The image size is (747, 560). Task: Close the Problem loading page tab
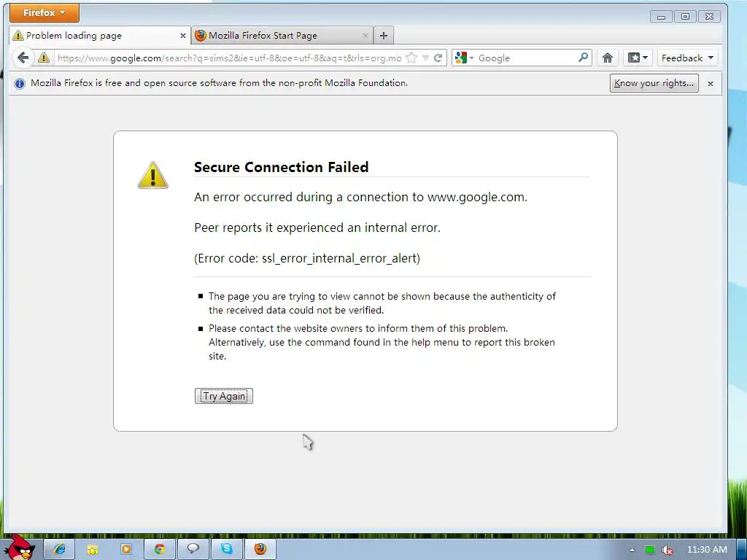182,36
